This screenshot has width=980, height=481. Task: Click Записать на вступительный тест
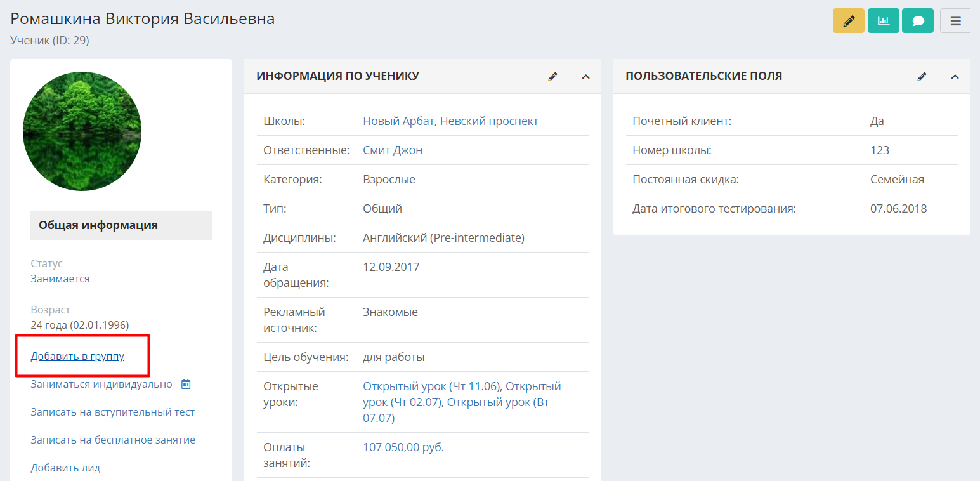point(113,412)
